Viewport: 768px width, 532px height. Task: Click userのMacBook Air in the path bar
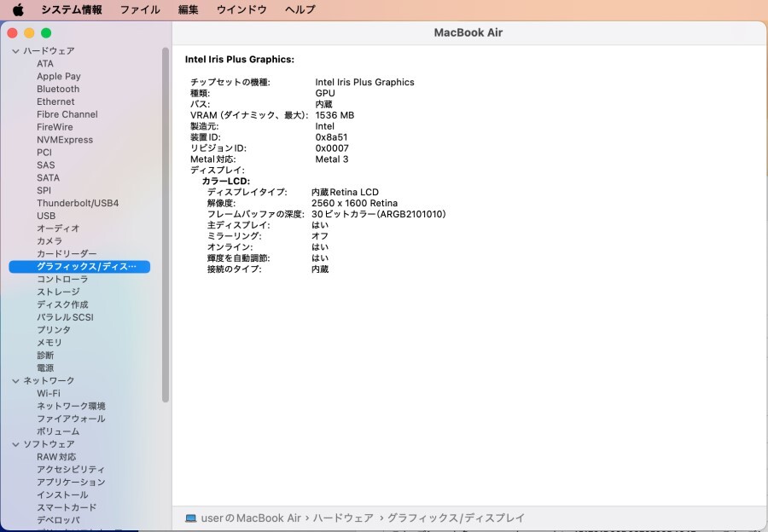[251, 518]
